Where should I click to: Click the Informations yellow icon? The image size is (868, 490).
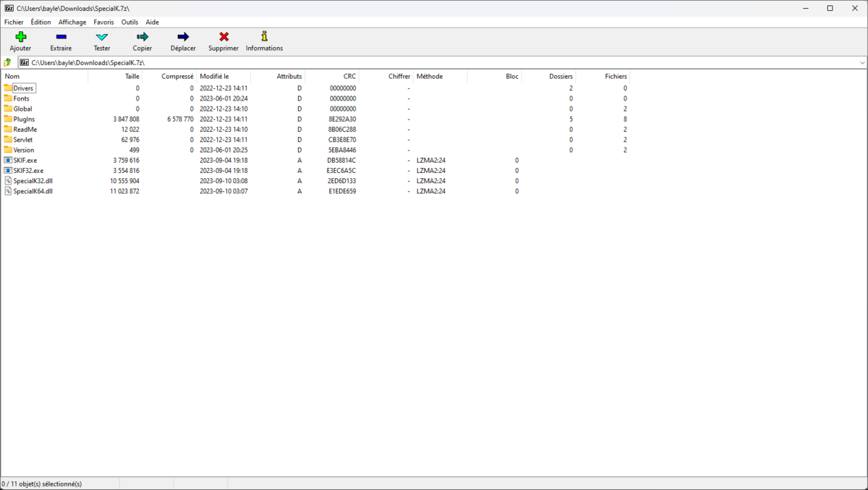point(264,36)
